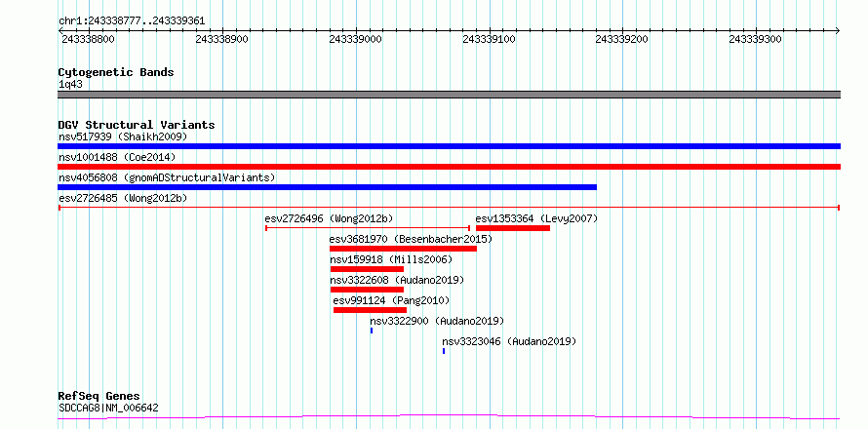Click the 1q43 band label
The image size is (868, 429).
pos(71,85)
